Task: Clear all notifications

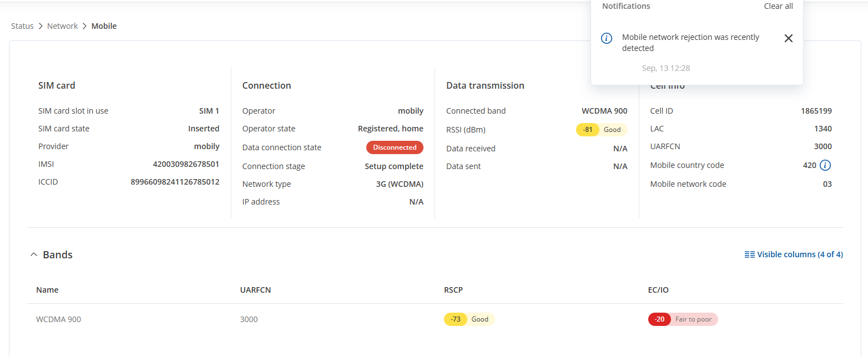Action: point(778,6)
